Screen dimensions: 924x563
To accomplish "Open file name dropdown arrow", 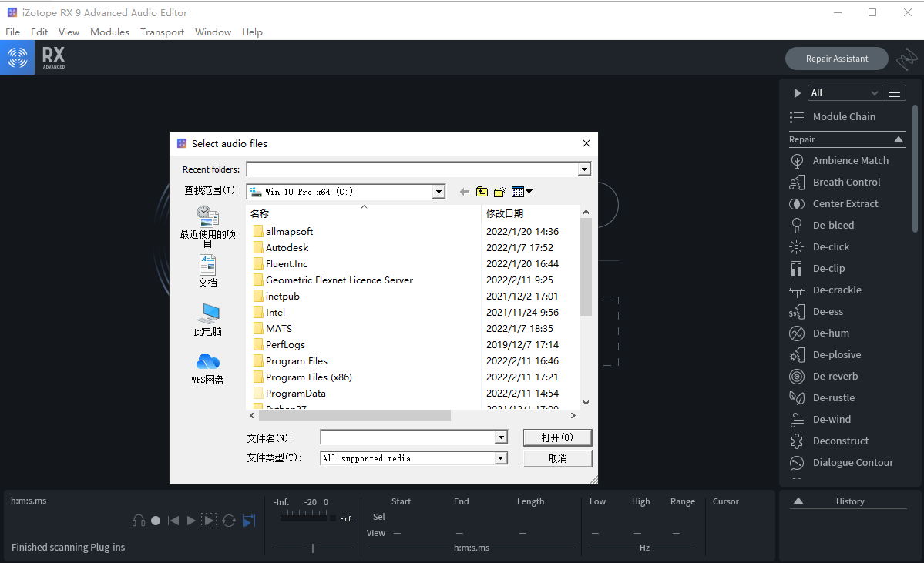I will pyautogui.click(x=501, y=437).
